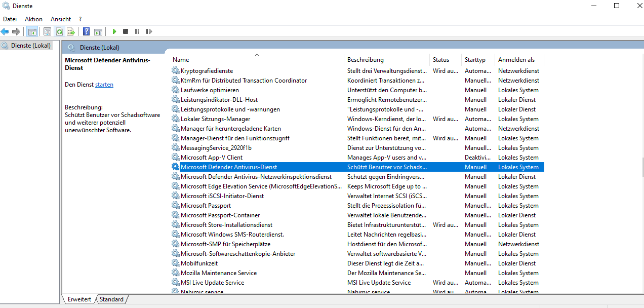Click the gear icon next to Lokaler Sitzungs-Manager
Screen dimensions: 644x308
tap(176, 119)
